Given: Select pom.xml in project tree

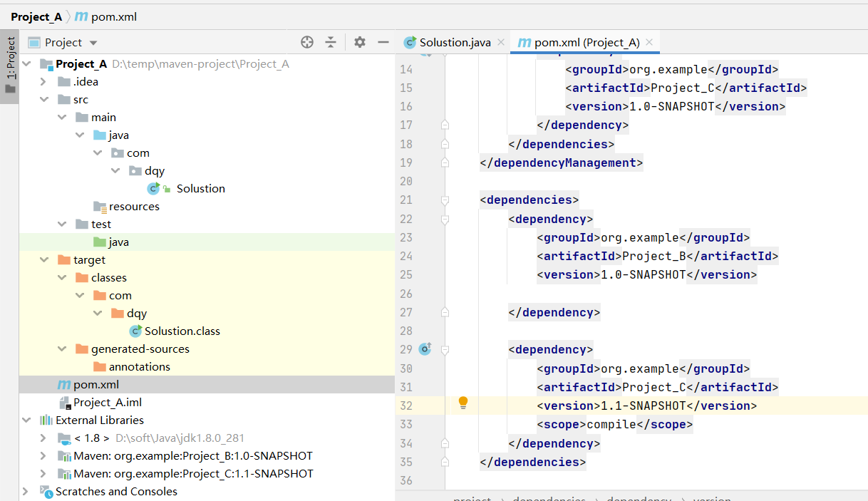Looking at the screenshot, I should [95, 384].
